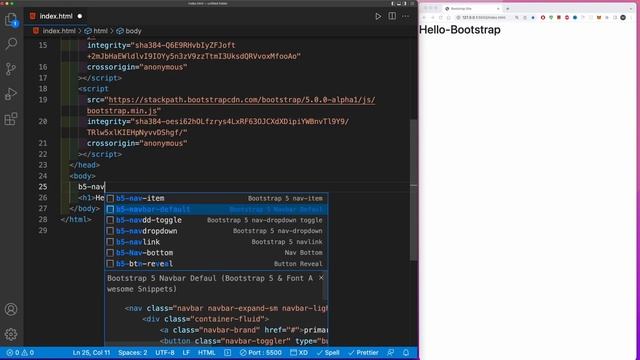The image size is (640, 360).
Task: Split the editor to the right
Action: click(x=392, y=16)
